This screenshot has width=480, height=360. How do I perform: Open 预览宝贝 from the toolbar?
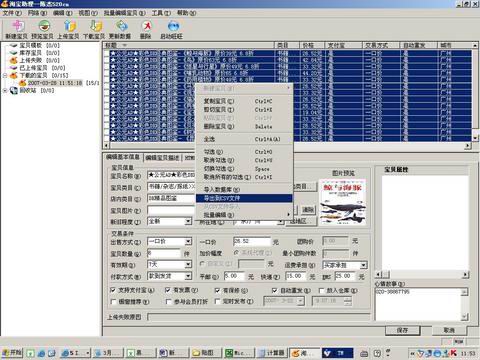pyautogui.click(x=43, y=29)
